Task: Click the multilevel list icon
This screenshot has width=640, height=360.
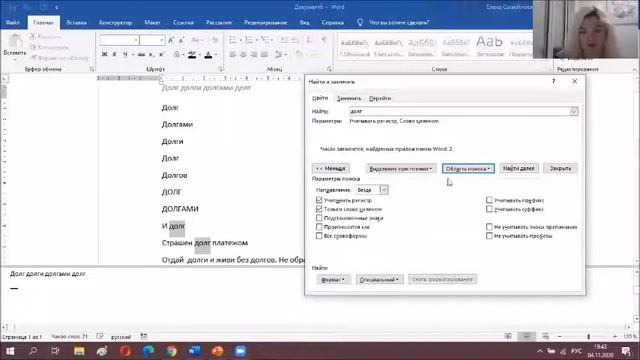Action: click(265, 40)
